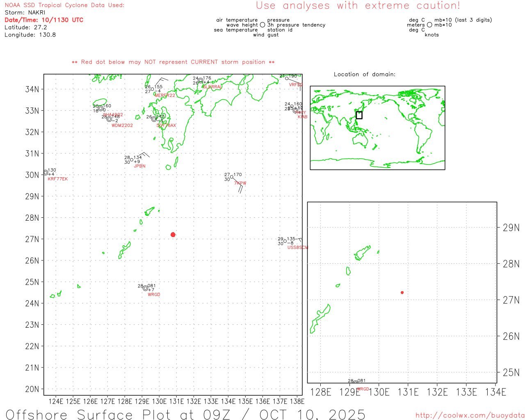Select the 7KPW ship station marker
Image resolution: width=525 pixels, height=420 pixels.
click(232, 177)
